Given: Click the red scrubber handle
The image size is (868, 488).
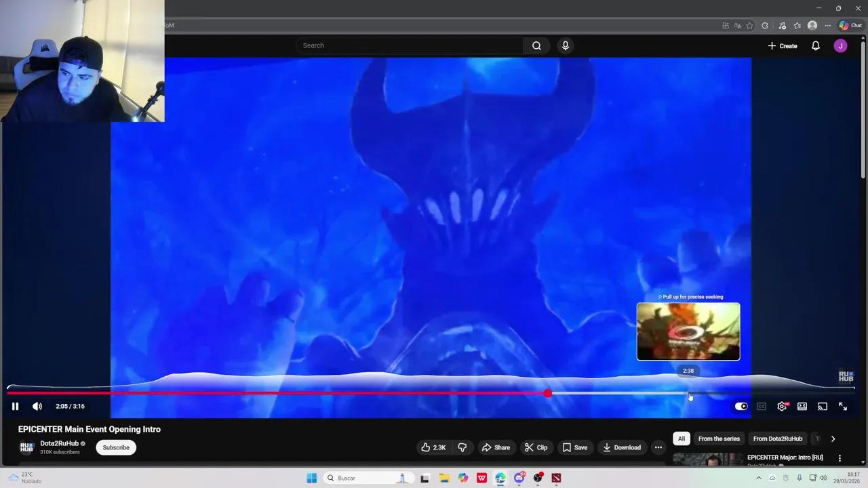Looking at the screenshot, I should (548, 393).
